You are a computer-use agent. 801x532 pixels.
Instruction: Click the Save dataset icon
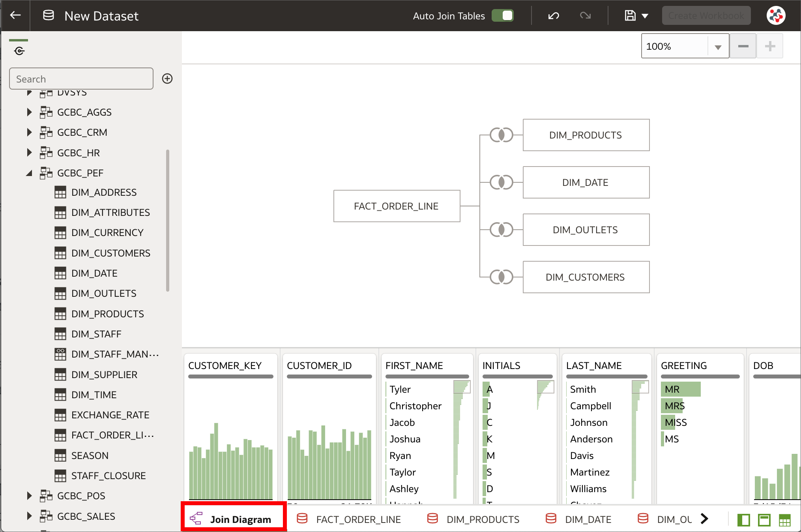631,16
